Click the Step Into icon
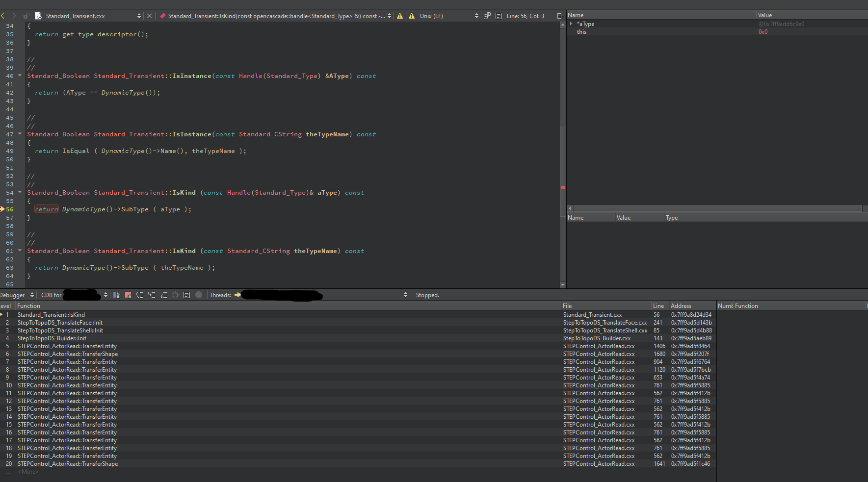This screenshot has height=482, width=868. pos(152,295)
